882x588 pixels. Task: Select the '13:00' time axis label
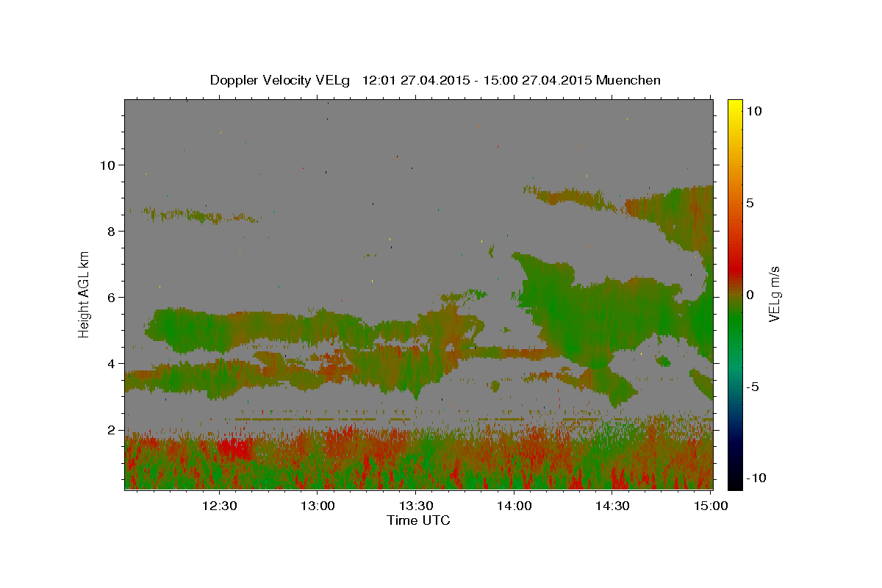click(318, 506)
